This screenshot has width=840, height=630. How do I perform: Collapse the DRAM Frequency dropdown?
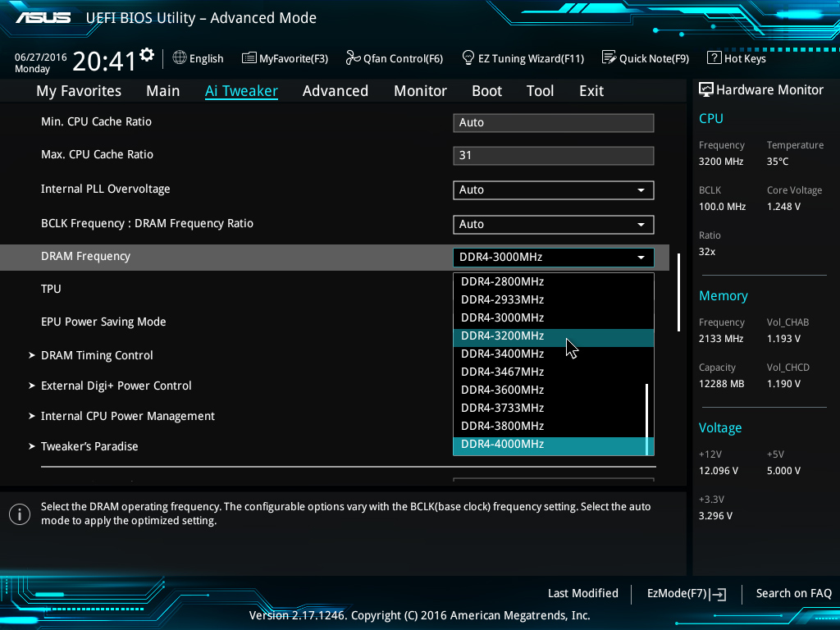pos(554,257)
